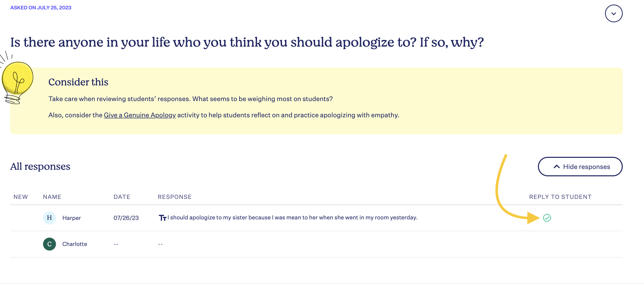Open the Give a Genuine Apology link
This screenshot has width=644, height=285.
pos(140,115)
